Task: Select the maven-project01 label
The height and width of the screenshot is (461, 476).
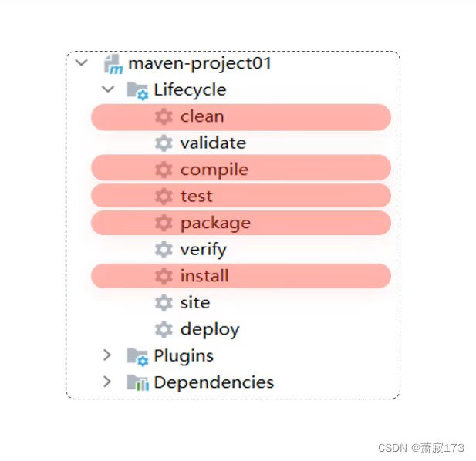Action: pos(200,64)
